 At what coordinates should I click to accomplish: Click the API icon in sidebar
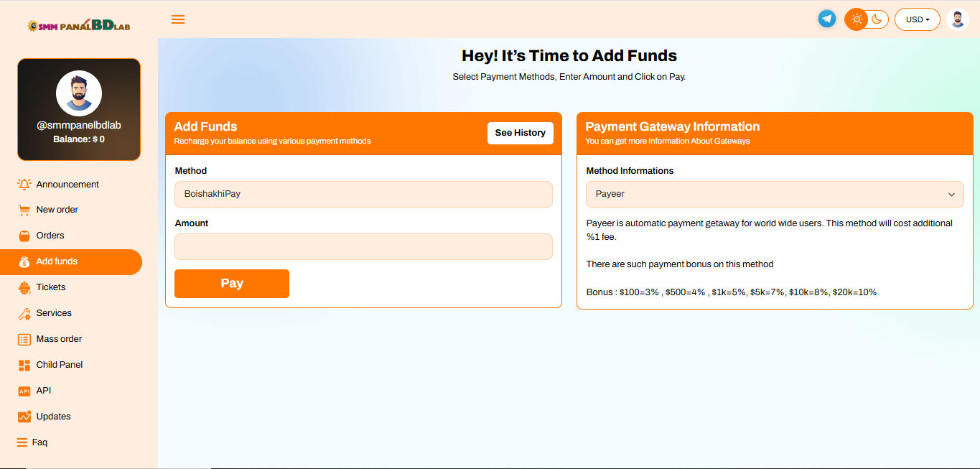tap(24, 391)
